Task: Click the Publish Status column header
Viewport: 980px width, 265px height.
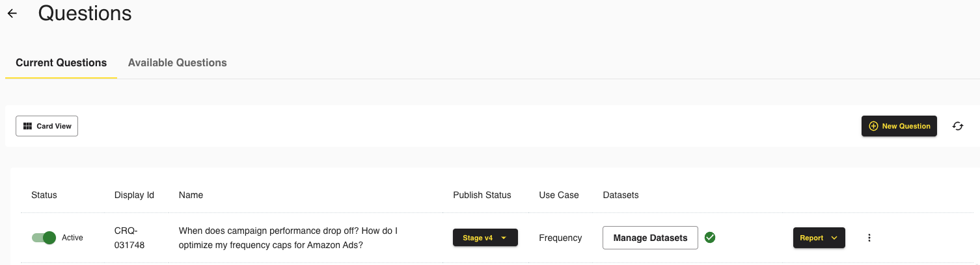Action: [x=482, y=195]
